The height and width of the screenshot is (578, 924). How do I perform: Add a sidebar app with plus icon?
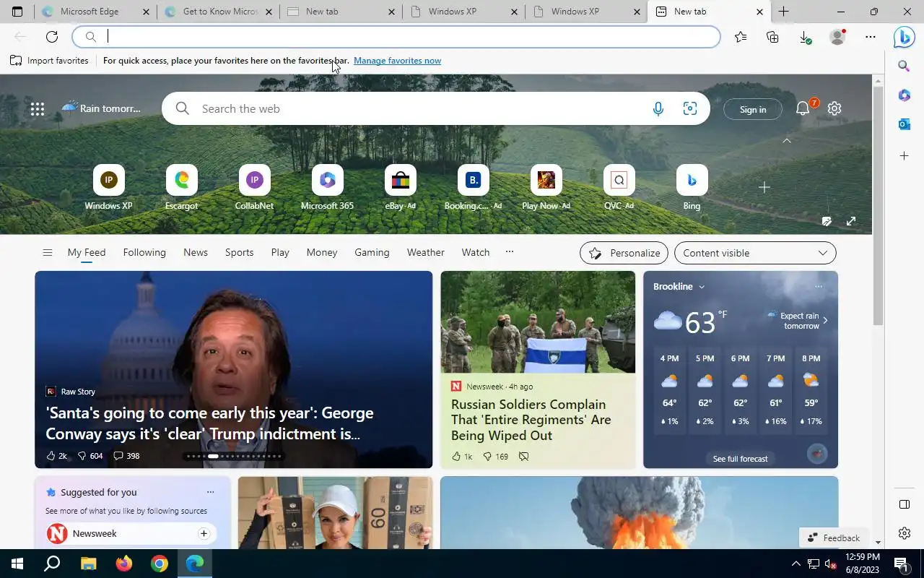904,155
